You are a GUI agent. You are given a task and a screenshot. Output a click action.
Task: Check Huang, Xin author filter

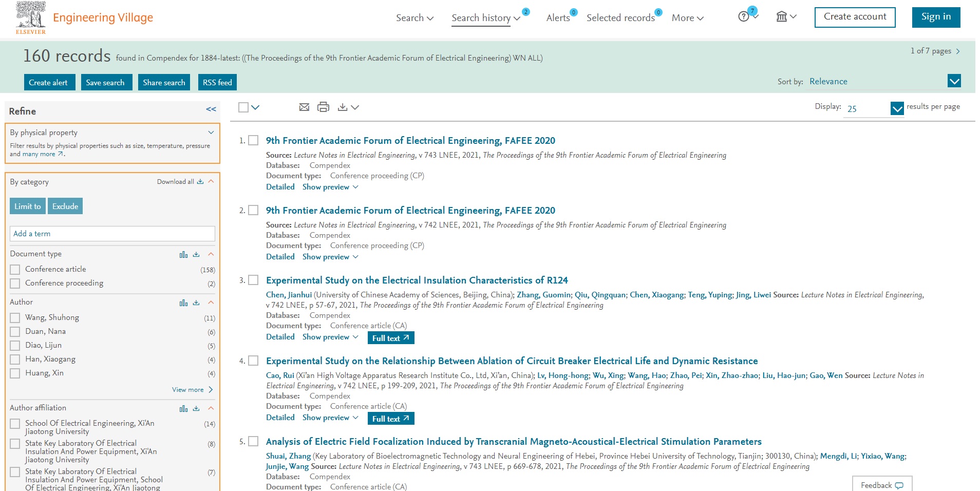click(x=15, y=373)
